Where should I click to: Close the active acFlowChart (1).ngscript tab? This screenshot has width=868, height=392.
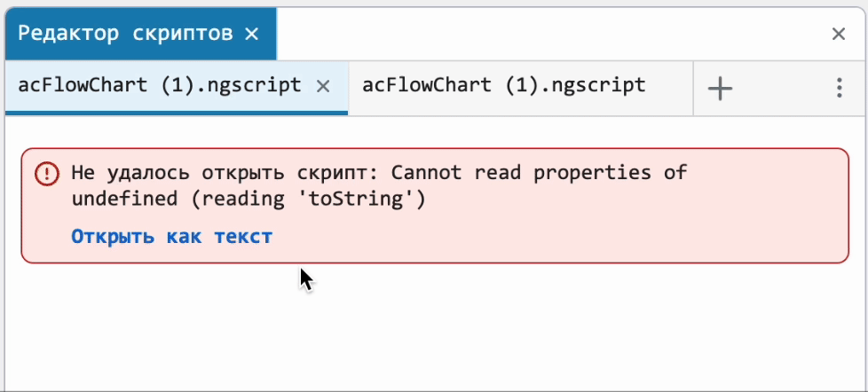click(323, 86)
